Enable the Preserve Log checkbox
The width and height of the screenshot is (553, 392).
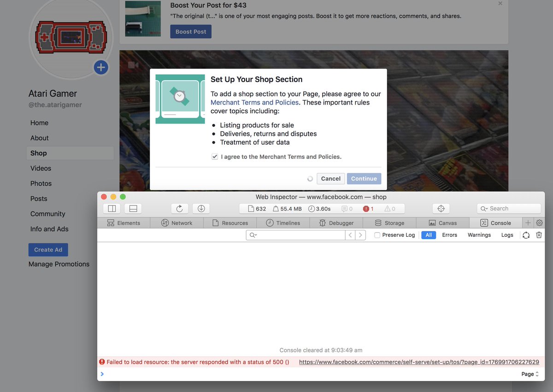[377, 235]
